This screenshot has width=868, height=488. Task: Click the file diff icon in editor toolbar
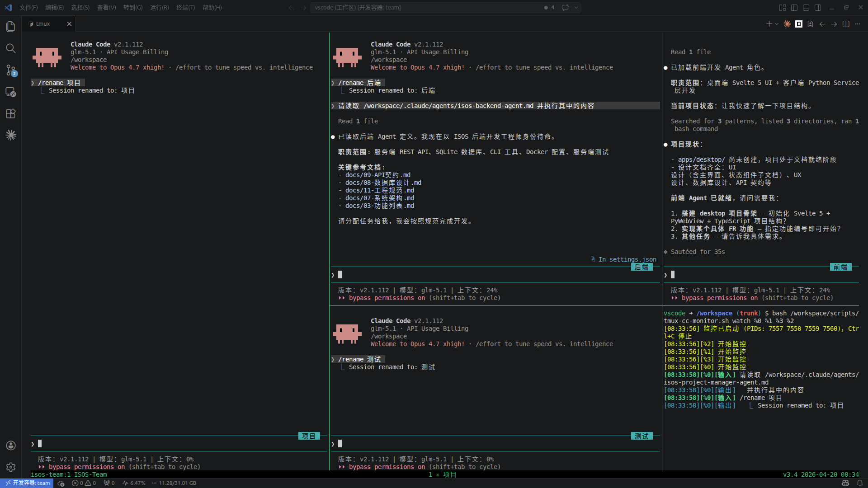(811, 24)
